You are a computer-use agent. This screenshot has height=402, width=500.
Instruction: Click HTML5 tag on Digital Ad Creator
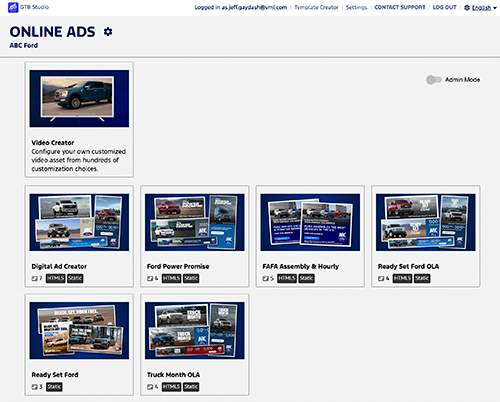[x=55, y=278]
